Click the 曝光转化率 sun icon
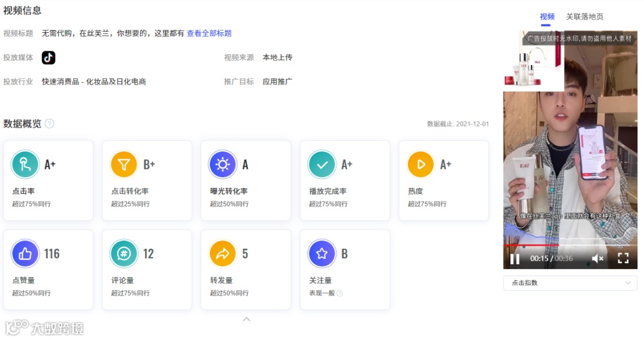The image size is (644, 340). coord(222,165)
